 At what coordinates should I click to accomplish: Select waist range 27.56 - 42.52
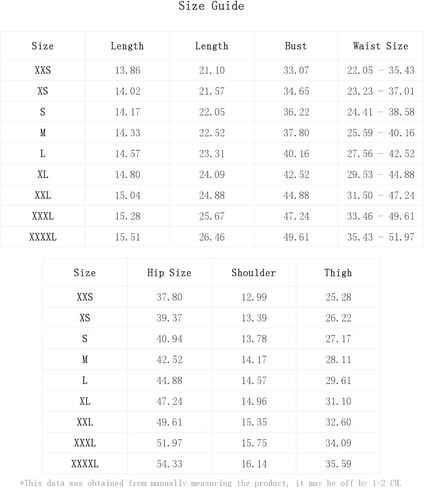coord(381,154)
